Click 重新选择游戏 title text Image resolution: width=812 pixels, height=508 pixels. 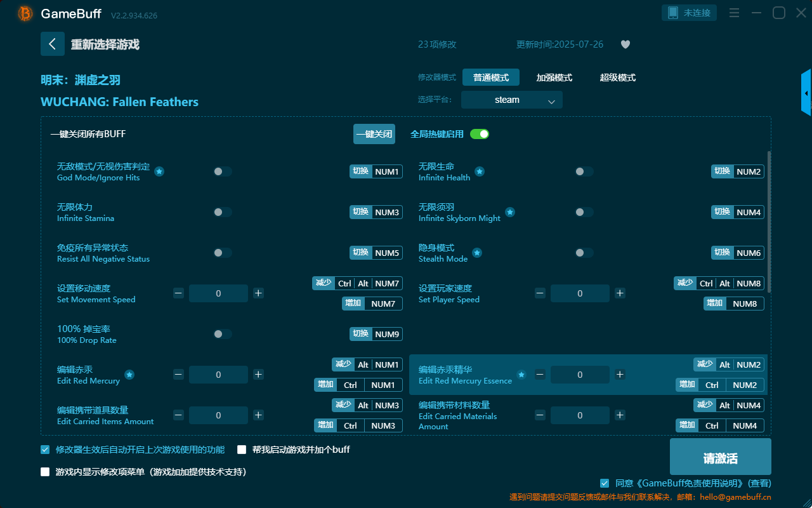(105, 44)
